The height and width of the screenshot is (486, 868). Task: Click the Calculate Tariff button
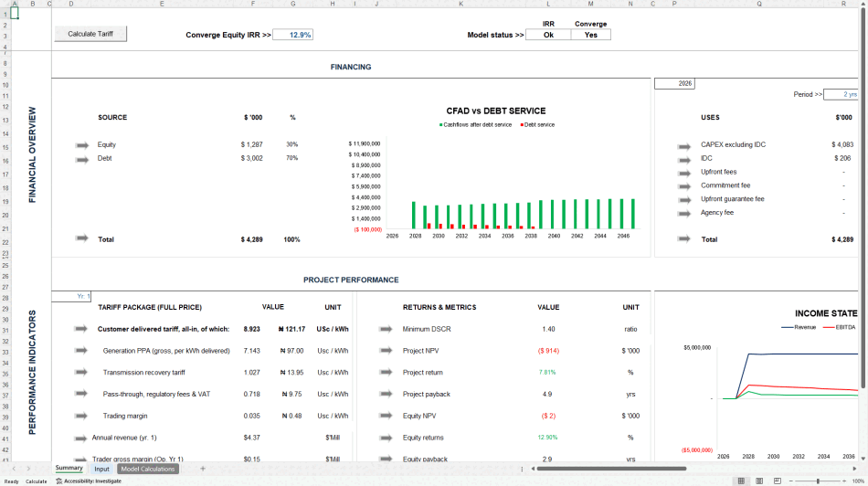pyautogui.click(x=90, y=34)
